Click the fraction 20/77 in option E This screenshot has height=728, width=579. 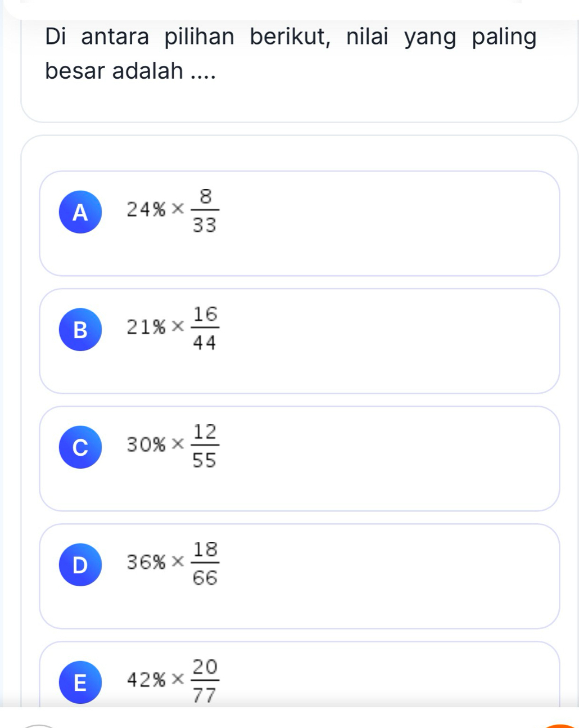coord(205,681)
